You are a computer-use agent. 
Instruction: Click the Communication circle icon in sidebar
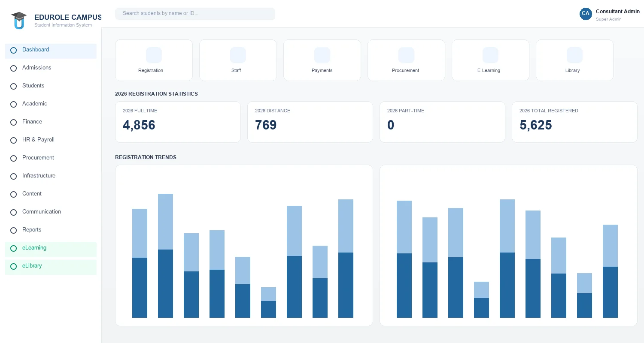point(13,212)
